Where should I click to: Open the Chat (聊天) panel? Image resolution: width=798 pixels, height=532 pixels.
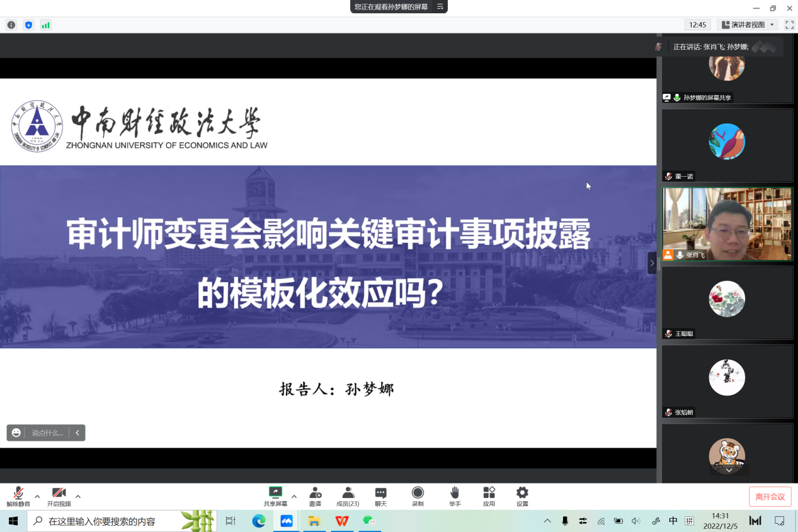[x=380, y=493]
